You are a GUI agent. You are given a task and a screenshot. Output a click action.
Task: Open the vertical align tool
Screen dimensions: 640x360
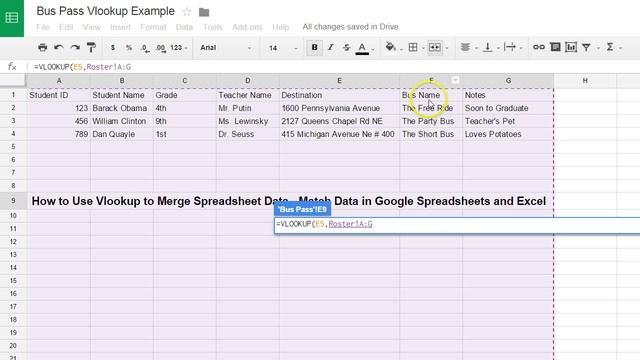pyautogui.click(x=487, y=47)
